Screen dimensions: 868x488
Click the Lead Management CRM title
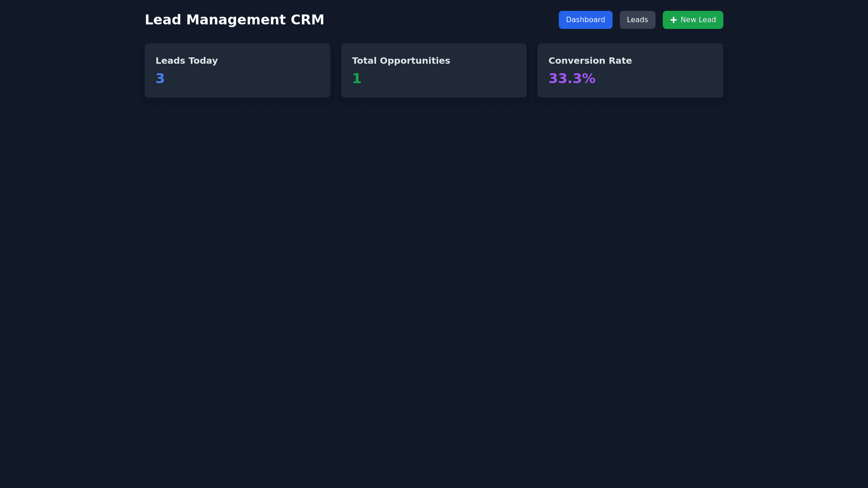point(234,20)
